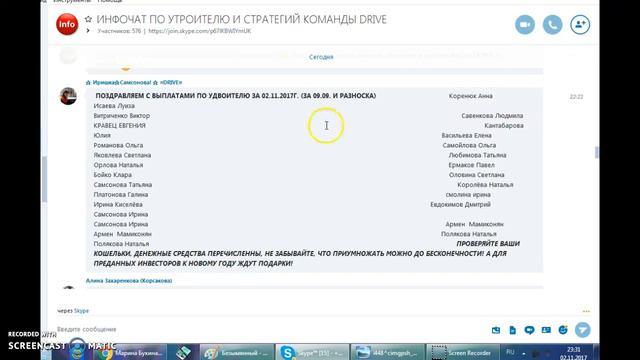The height and width of the screenshot is (360, 640).
Task: Open the emoticon picker
Action: 563,330
